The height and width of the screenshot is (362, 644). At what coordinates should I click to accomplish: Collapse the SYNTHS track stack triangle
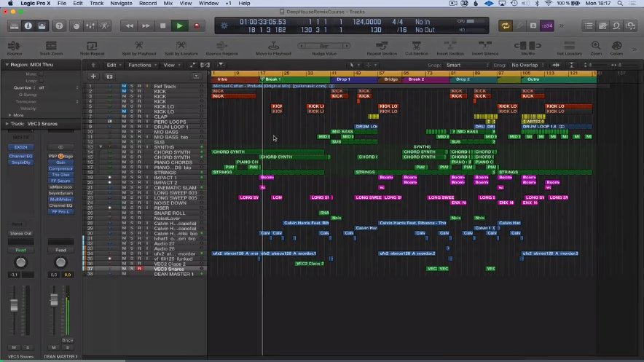pyautogui.click(x=101, y=146)
